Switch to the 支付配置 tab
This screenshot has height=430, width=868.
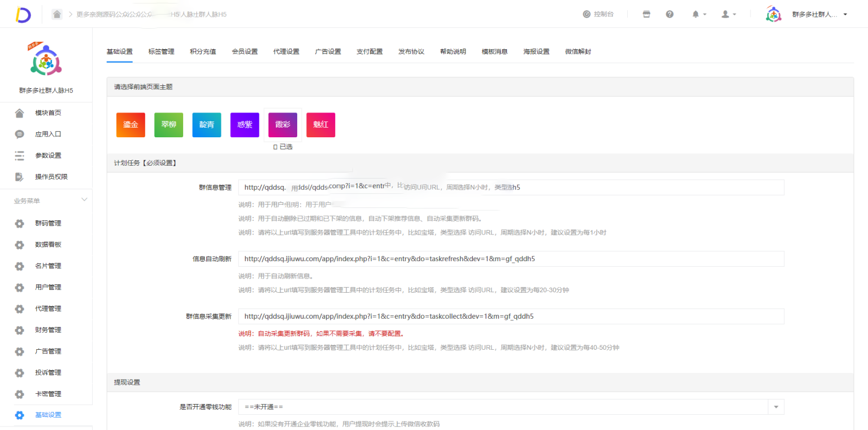[370, 51]
